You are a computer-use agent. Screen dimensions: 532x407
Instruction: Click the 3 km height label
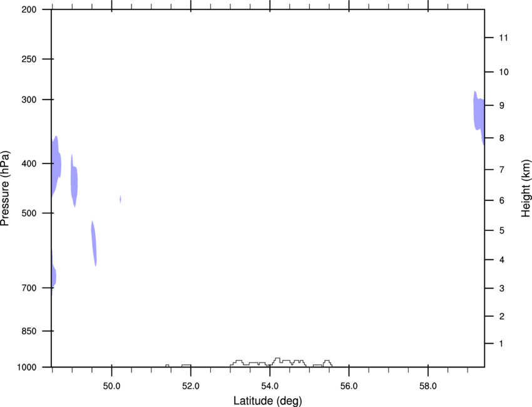tap(501, 289)
